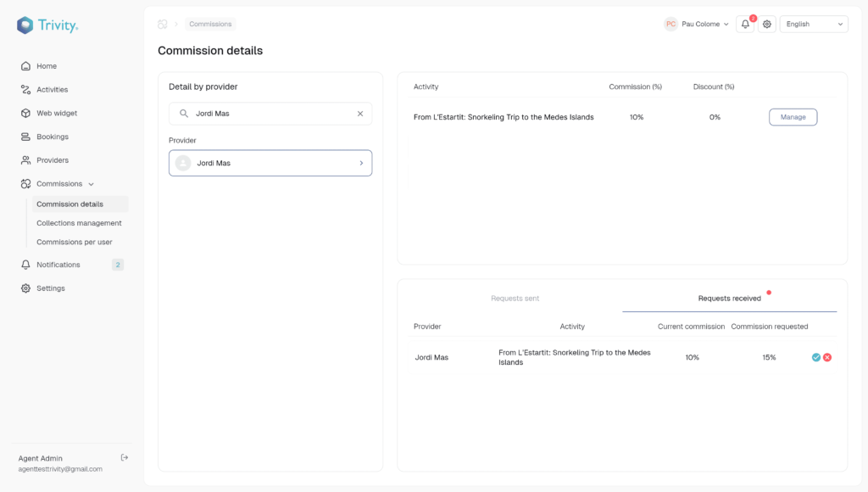The height and width of the screenshot is (492, 868).
Task: Click the Jordi Mas provider avatar icon
Action: (x=183, y=163)
